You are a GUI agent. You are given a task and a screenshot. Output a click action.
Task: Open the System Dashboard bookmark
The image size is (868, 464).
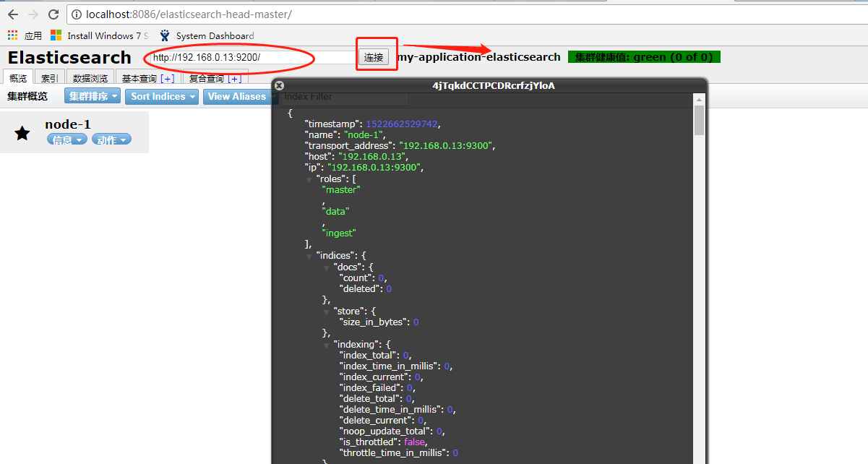207,35
